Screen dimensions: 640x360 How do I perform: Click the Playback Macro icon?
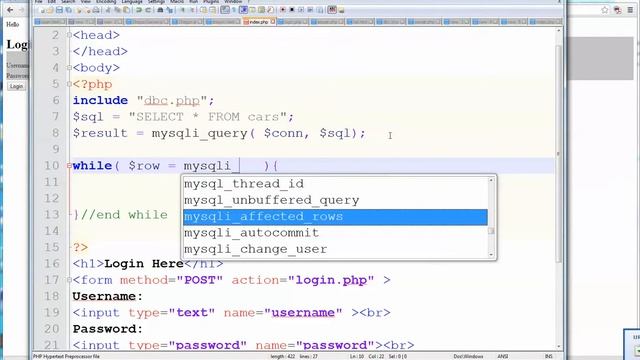tap(301, 10)
